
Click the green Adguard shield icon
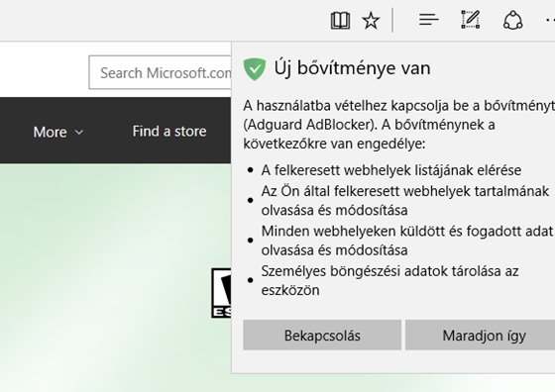(255, 69)
